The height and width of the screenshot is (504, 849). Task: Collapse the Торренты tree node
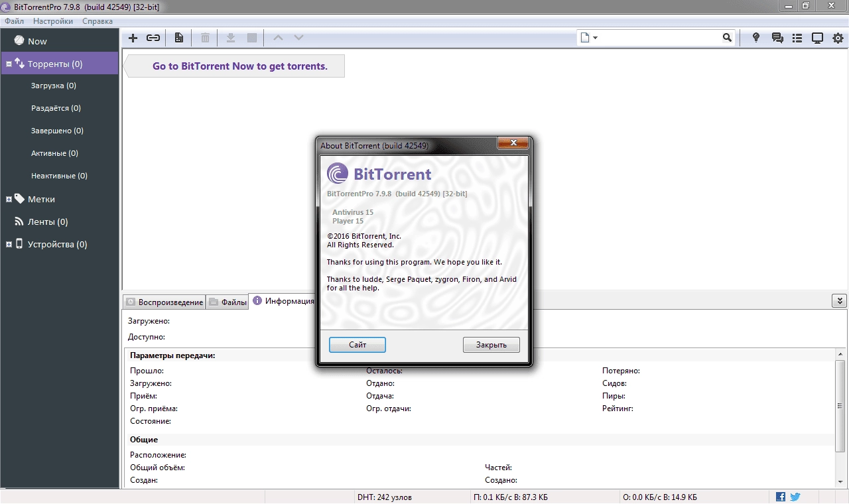pyautogui.click(x=9, y=64)
